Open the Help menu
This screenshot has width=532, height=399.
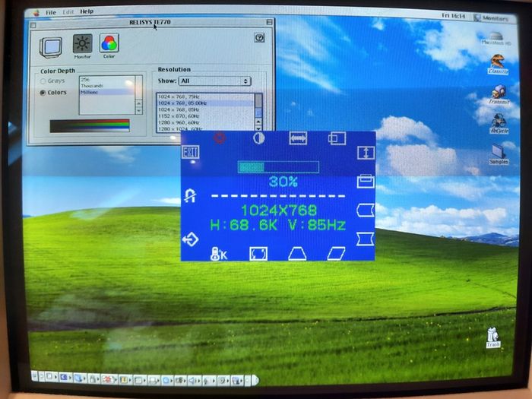[87, 11]
